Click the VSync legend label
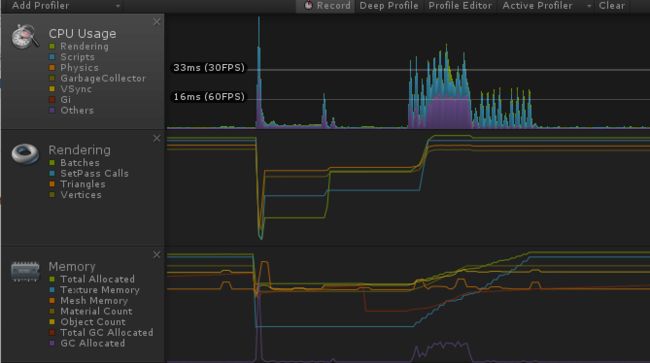Screen dimensions: 650x363 [x=76, y=89]
